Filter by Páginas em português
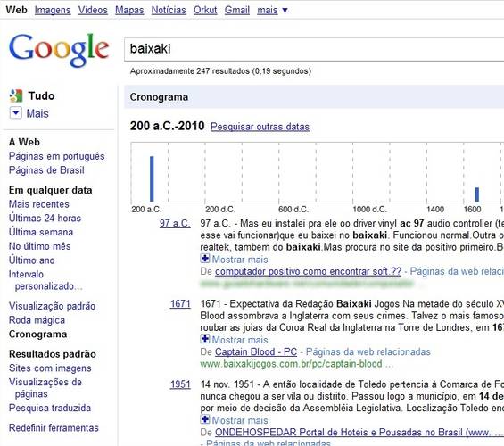The image size is (504, 446). coord(56,156)
